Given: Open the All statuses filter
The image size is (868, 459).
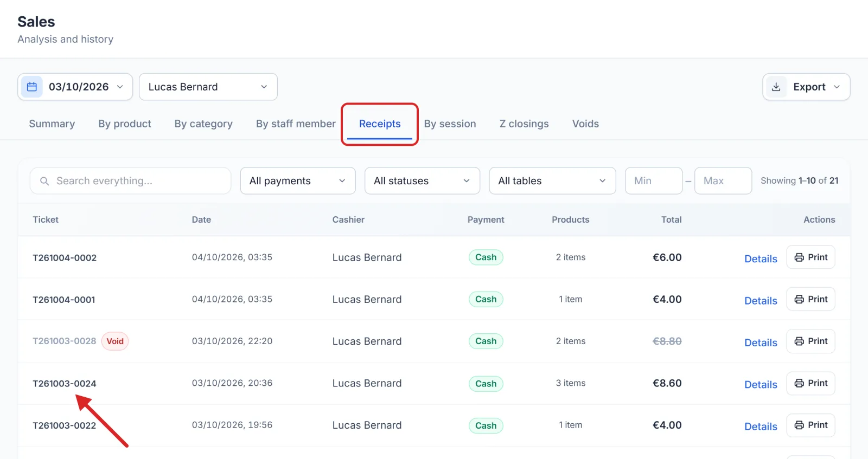Looking at the screenshot, I should coord(422,181).
